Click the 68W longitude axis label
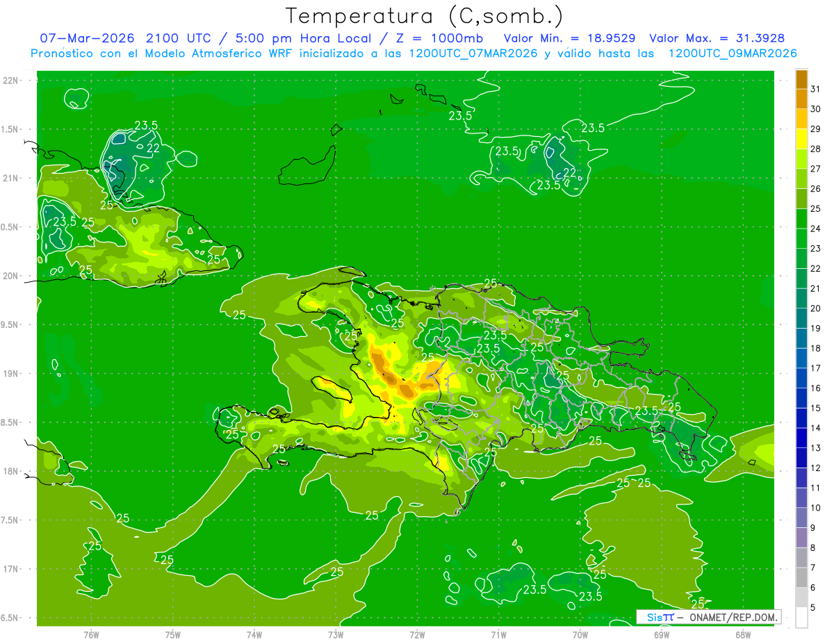This screenshot has height=644, width=834. (x=743, y=635)
